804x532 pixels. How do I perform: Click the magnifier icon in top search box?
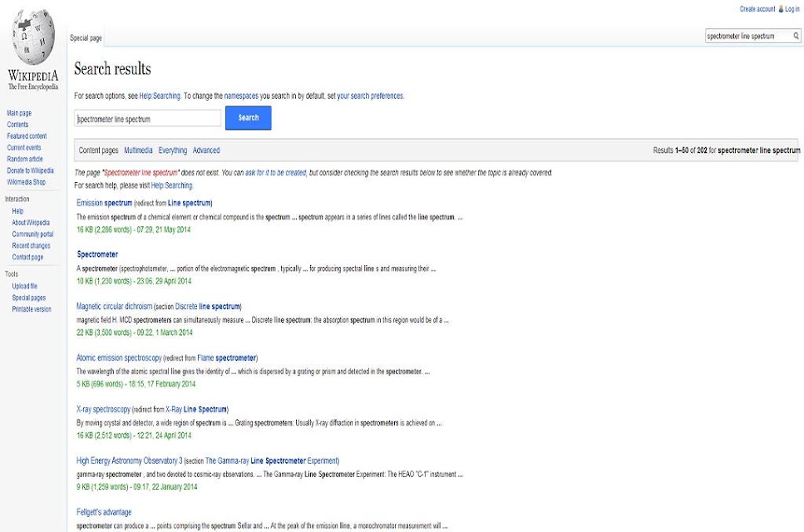coord(796,36)
